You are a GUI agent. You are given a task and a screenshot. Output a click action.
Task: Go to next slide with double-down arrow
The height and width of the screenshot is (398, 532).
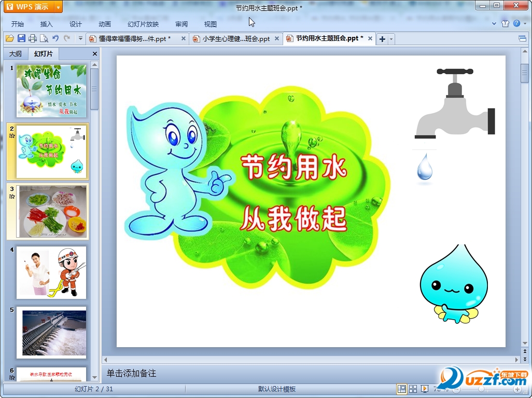pos(525,359)
